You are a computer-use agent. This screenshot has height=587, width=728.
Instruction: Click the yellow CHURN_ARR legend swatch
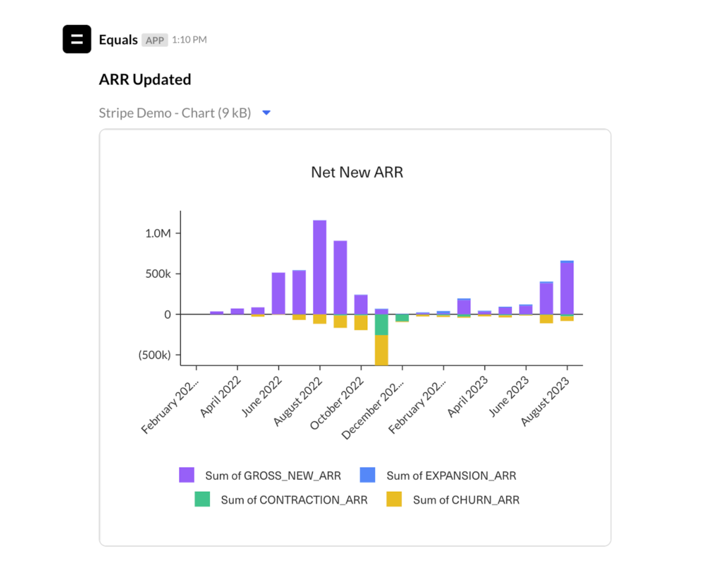(x=394, y=499)
